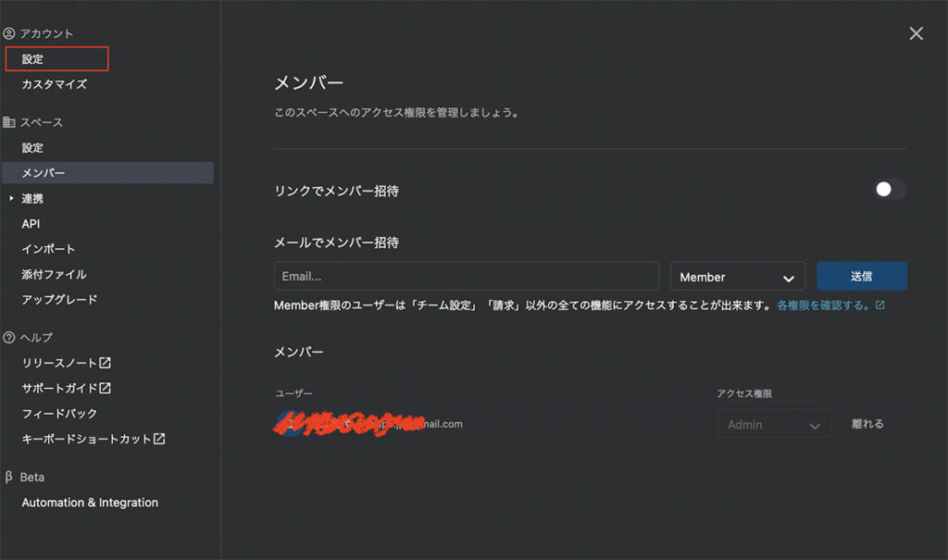Click the external link icon after 各権限を確認する
Image resolution: width=948 pixels, height=560 pixels.
(879, 305)
